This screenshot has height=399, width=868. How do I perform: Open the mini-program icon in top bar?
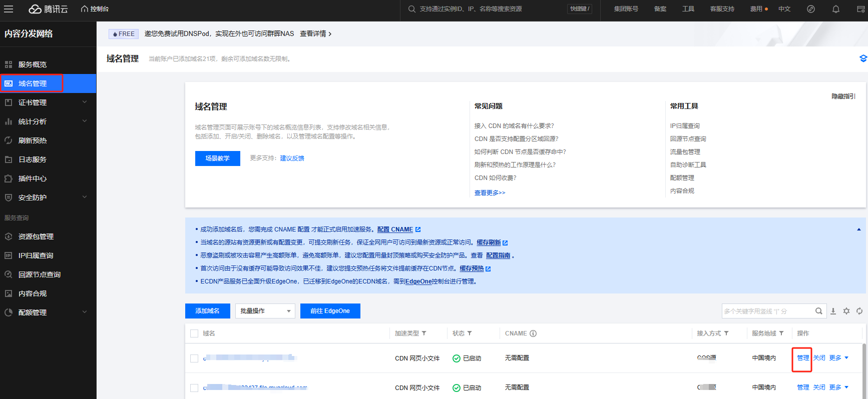pyautogui.click(x=811, y=9)
